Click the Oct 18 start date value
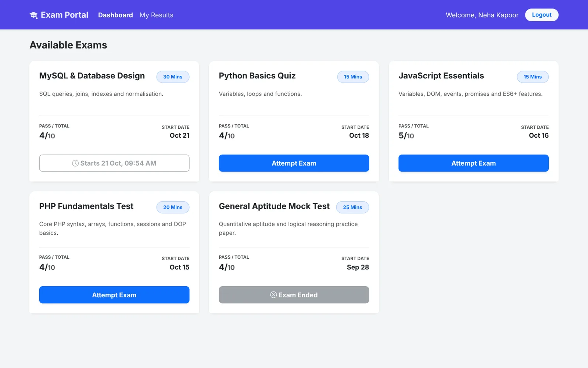 pyautogui.click(x=359, y=135)
